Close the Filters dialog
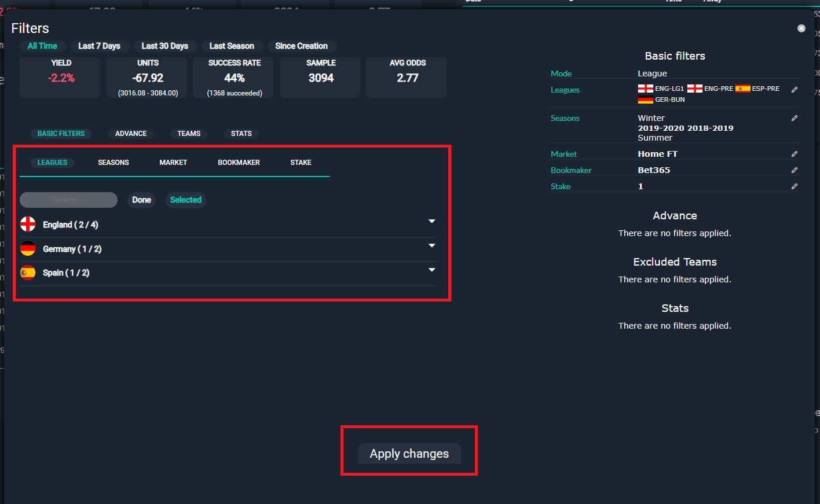820x504 pixels. tap(801, 28)
